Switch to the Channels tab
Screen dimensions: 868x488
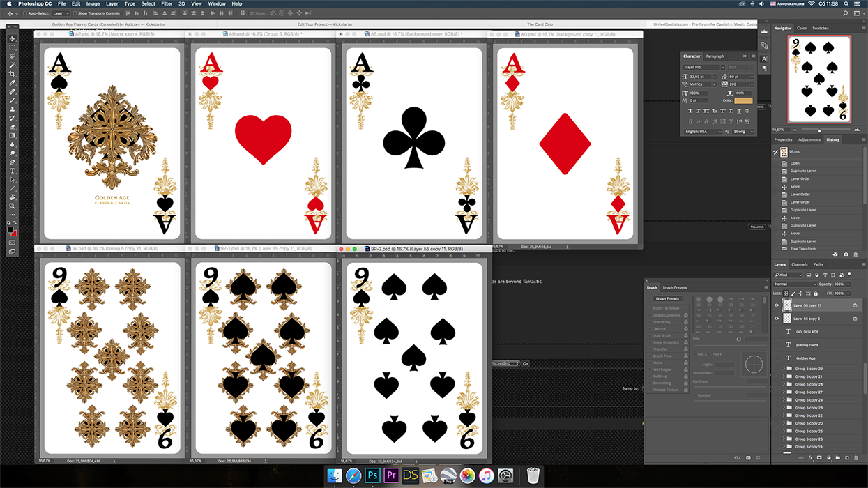click(x=799, y=264)
